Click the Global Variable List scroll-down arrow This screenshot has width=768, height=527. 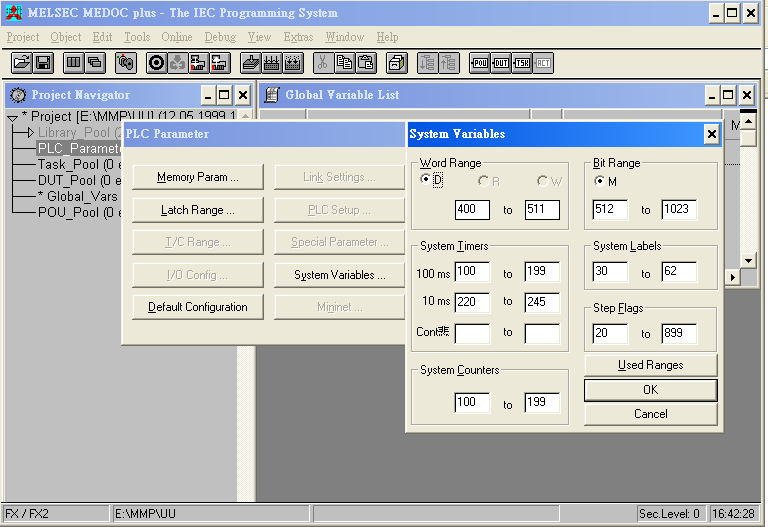tap(748, 261)
